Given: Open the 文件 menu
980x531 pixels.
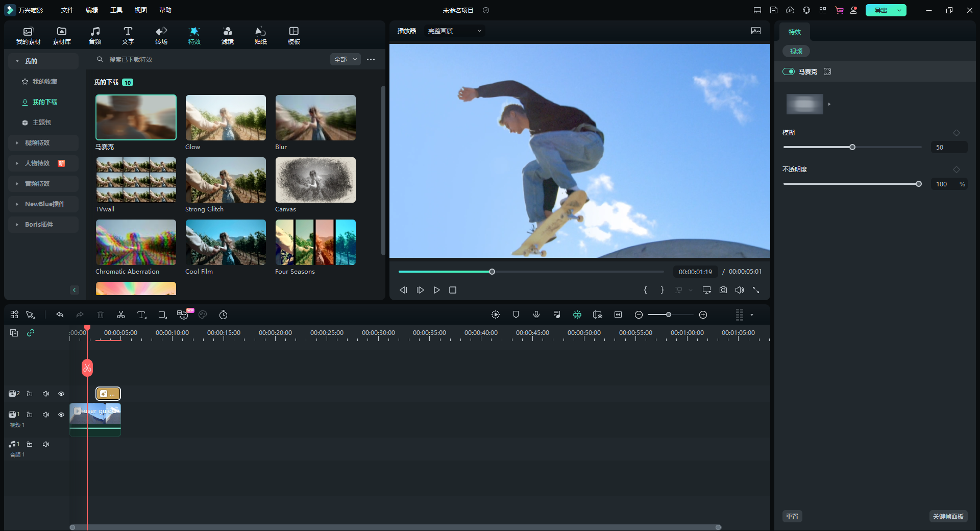Looking at the screenshot, I should [x=67, y=10].
